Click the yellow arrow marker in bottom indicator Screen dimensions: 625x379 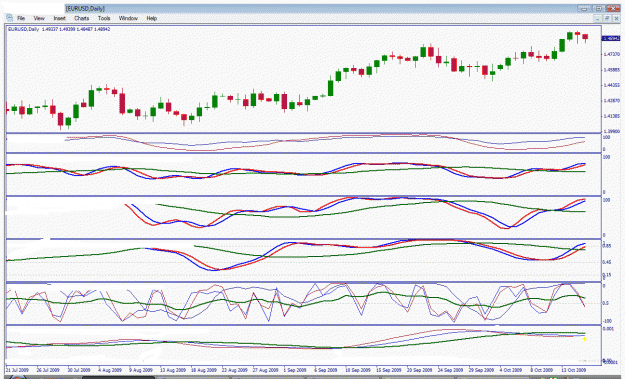[584, 339]
